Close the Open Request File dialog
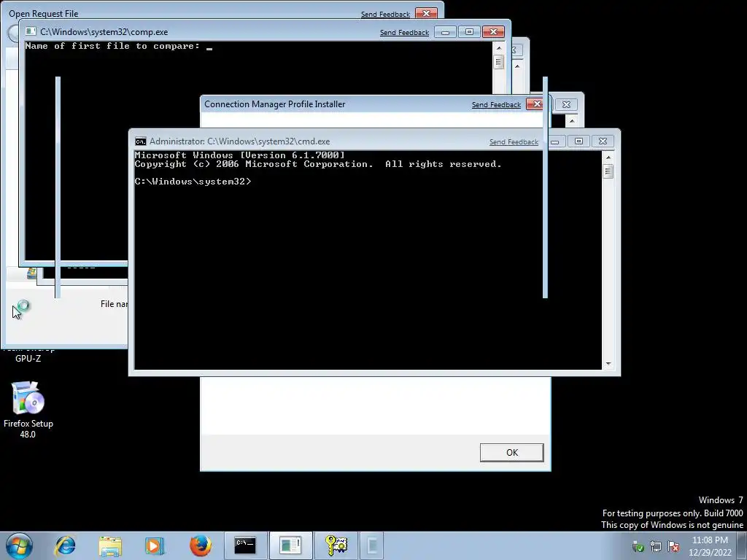747x560 pixels. (426, 13)
